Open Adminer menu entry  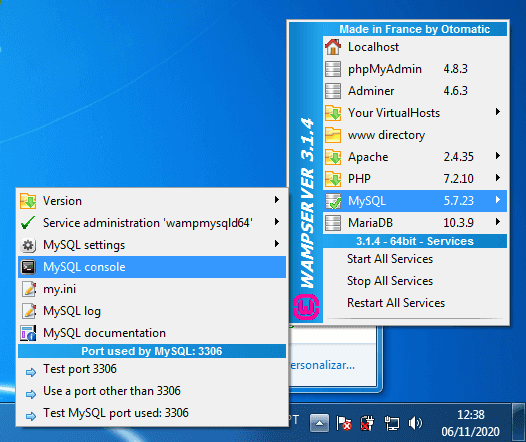click(x=415, y=91)
